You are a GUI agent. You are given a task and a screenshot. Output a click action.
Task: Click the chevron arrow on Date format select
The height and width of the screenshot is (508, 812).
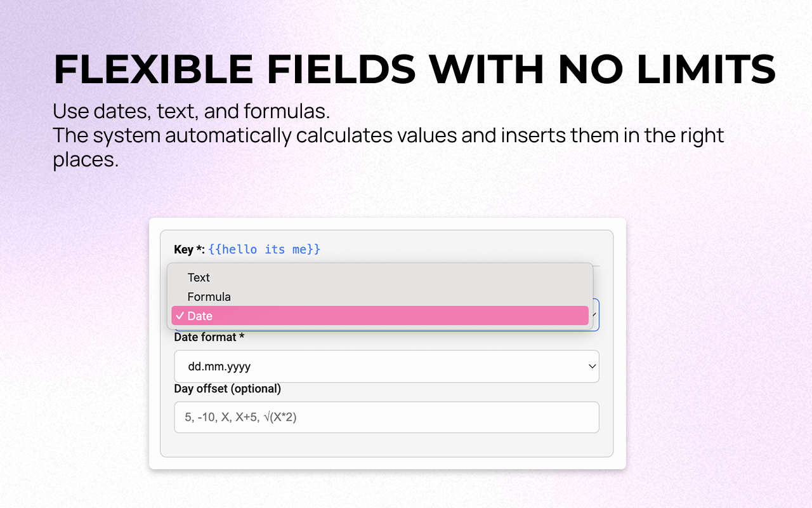[593, 366]
